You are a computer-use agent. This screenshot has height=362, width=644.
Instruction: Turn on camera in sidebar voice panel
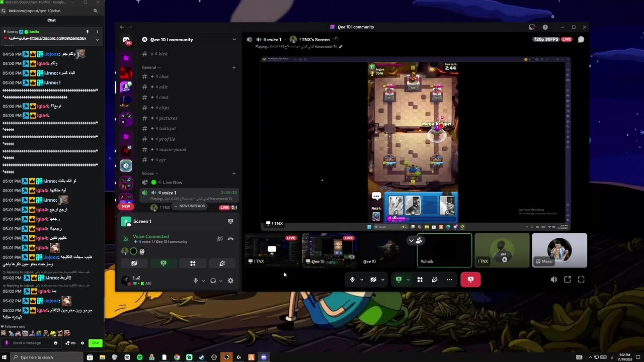pyautogui.click(x=134, y=263)
